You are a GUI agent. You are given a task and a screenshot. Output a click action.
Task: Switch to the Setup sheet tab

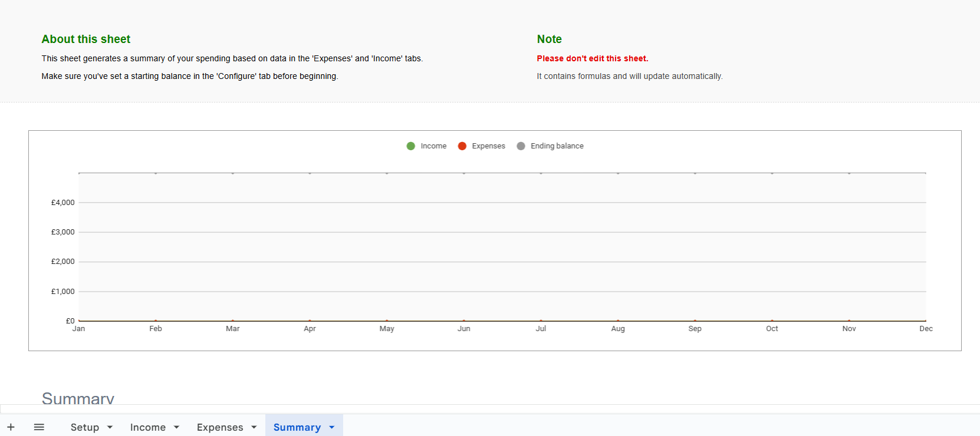pyautogui.click(x=84, y=427)
